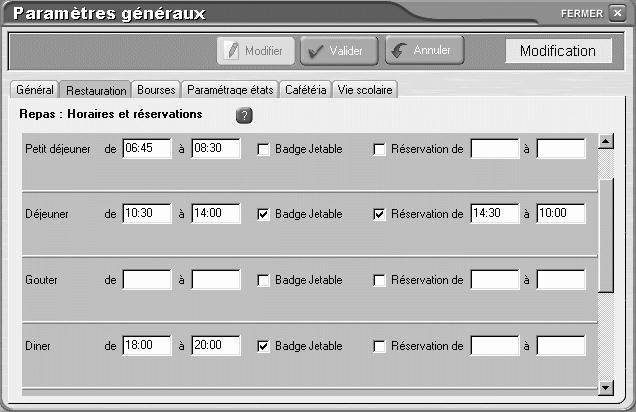
Task: Select the Diner end time field 20:00
Action: click(216, 345)
